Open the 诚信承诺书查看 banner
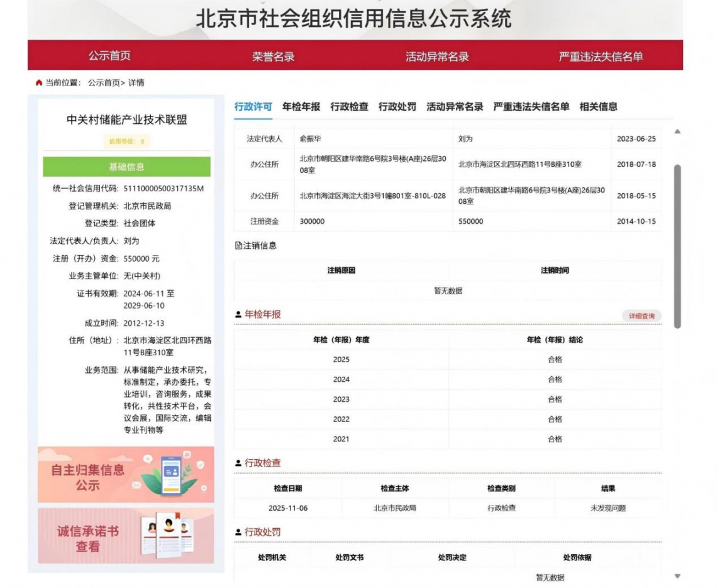Image resolution: width=717 pixels, height=588 pixels. 126,536
